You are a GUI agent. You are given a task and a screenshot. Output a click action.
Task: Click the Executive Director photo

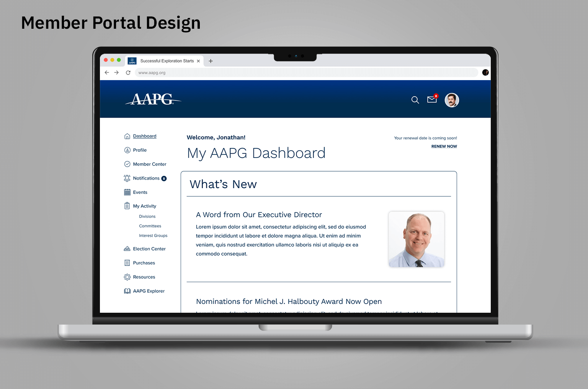point(416,240)
